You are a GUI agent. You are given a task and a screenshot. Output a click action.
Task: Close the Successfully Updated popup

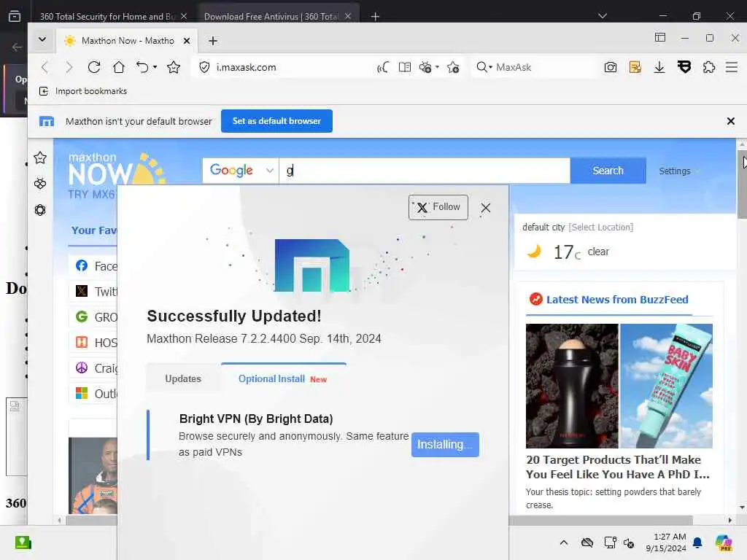(x=485, y=208)
